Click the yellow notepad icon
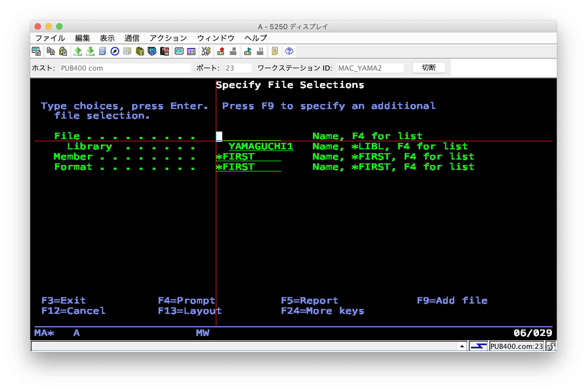This screenshot has height=392, width=587. [x=275, y=51]
